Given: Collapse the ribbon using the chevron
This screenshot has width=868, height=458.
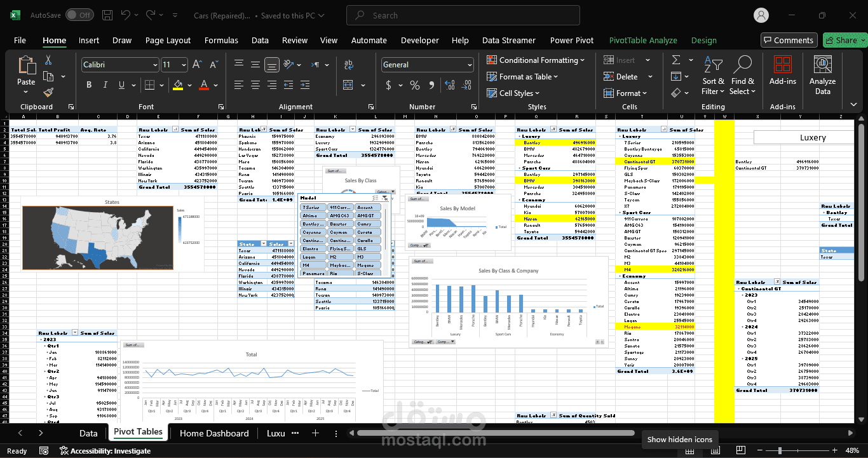Looking at the screenshot, I should click(x=855, y=105).
